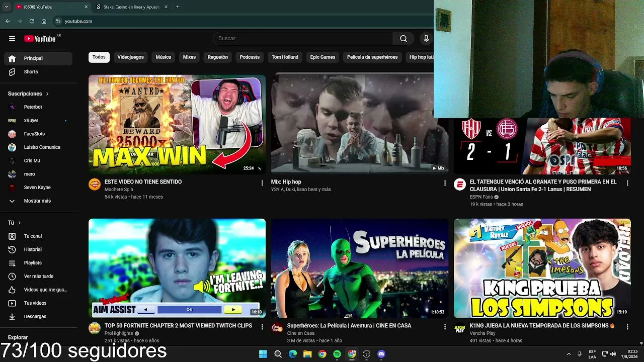Switch to the Stake casino browser tab

(x=131, y=7)
